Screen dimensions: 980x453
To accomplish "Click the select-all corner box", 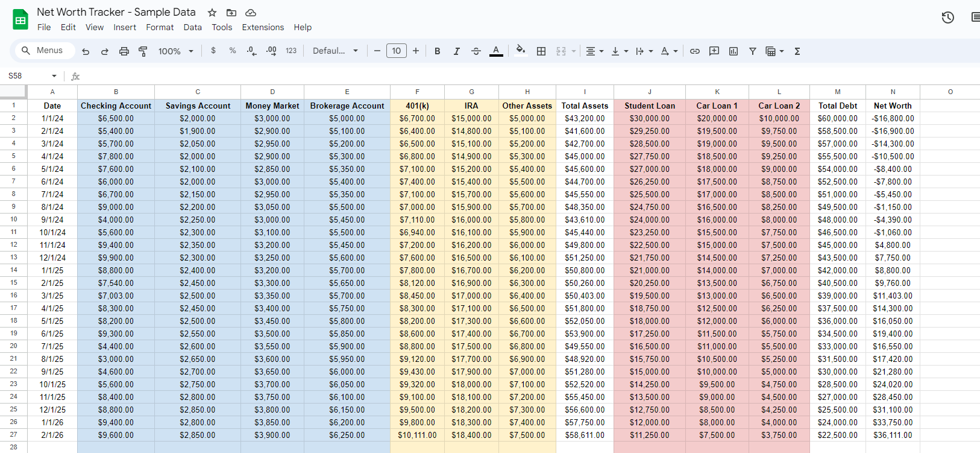I will pos(13,92).
